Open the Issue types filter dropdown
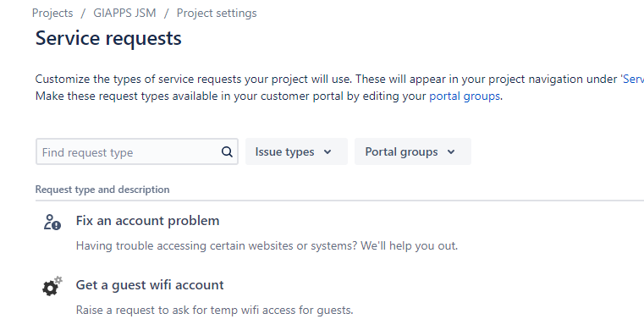 [x=296, y=151]
